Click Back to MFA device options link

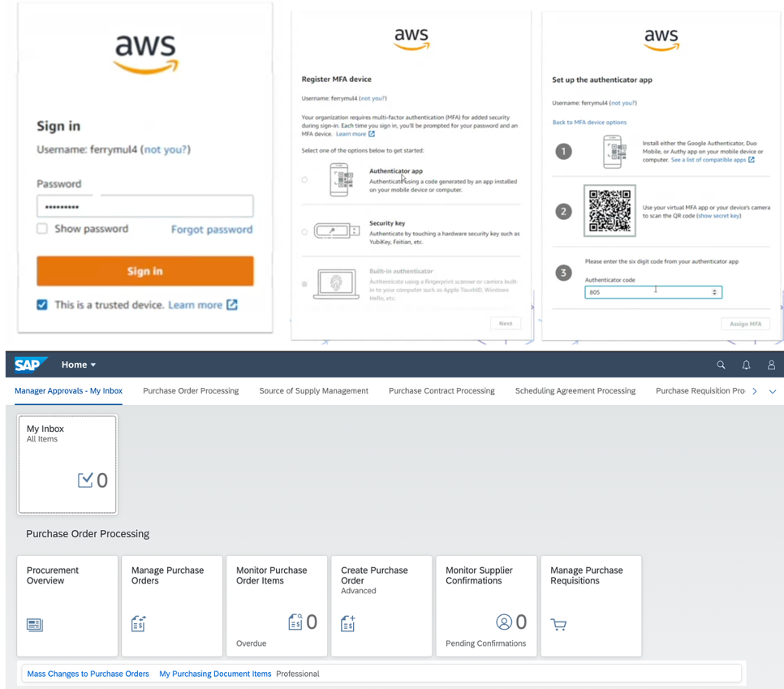[x=589, y=122]
